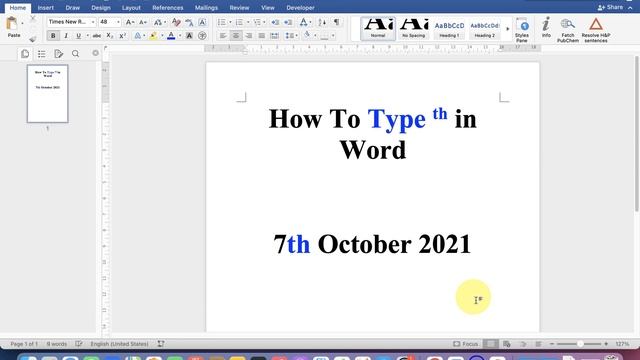Screen dimensions: 640x360
Task: Open the document map list icon
Action: click(42, 54)
